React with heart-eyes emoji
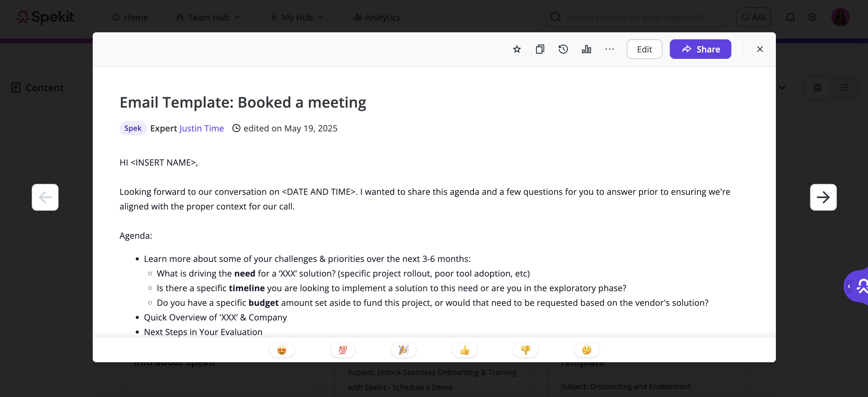Screen dimensions: 868x397 tap(282, 350)
